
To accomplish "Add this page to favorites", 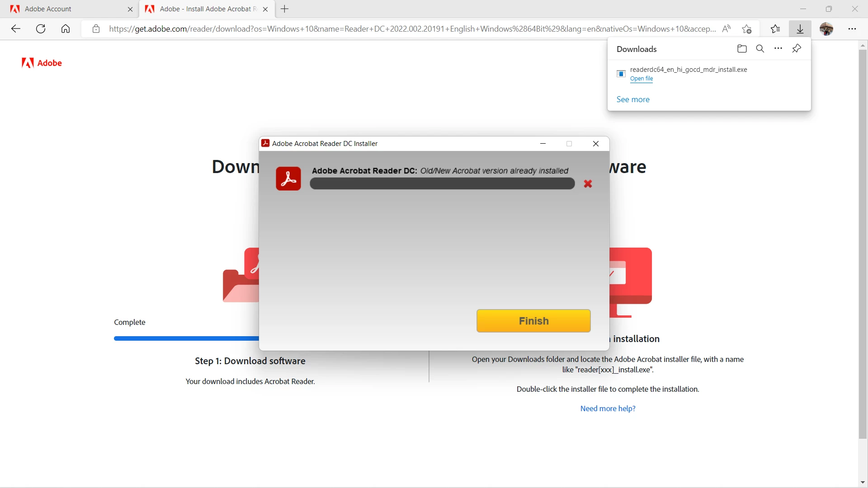I will [746, 29].
